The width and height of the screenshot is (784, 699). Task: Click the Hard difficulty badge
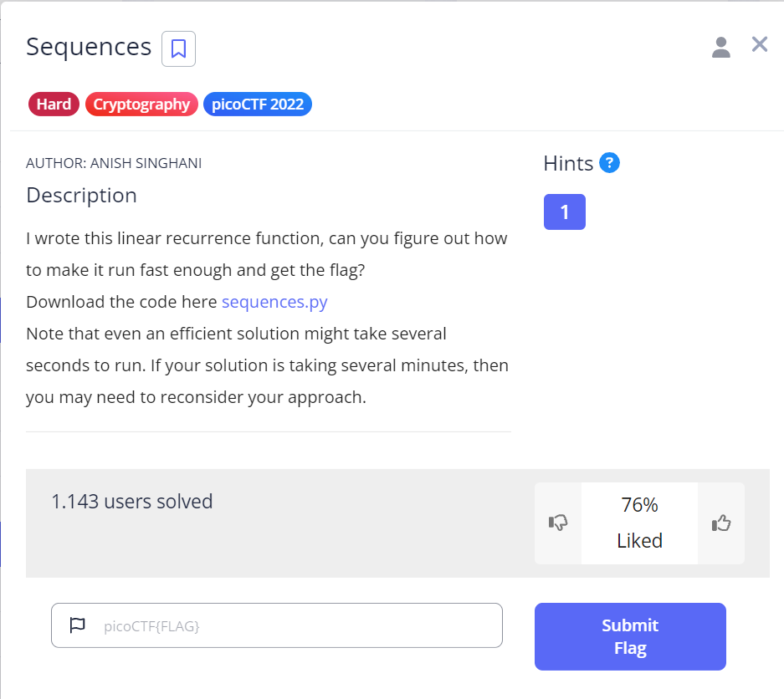[54, 104]
